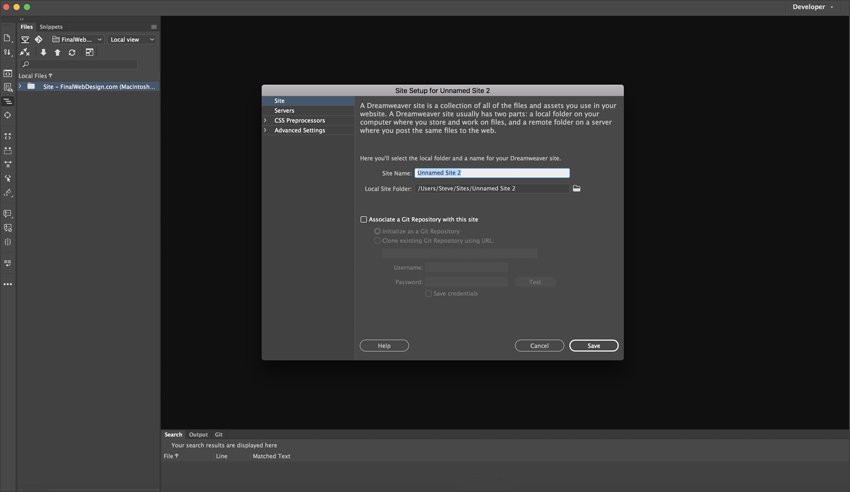850x492 pixels.
Task: Click the Format Source Code brush icon
Action: point(8,192)
